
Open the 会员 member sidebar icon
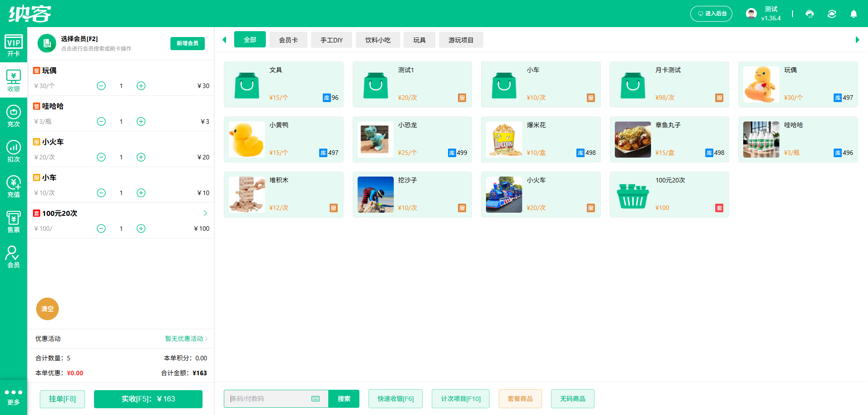(x=14, y=257)
